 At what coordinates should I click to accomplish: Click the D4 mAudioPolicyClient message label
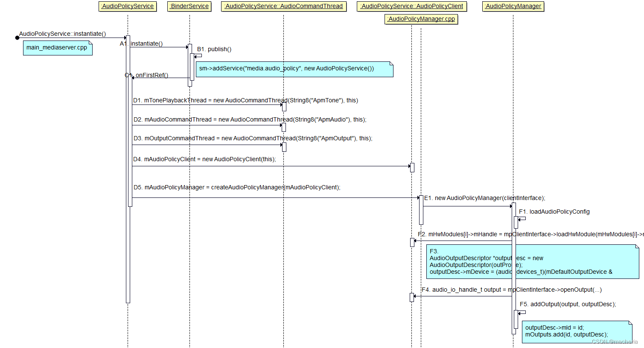[204, 159]
